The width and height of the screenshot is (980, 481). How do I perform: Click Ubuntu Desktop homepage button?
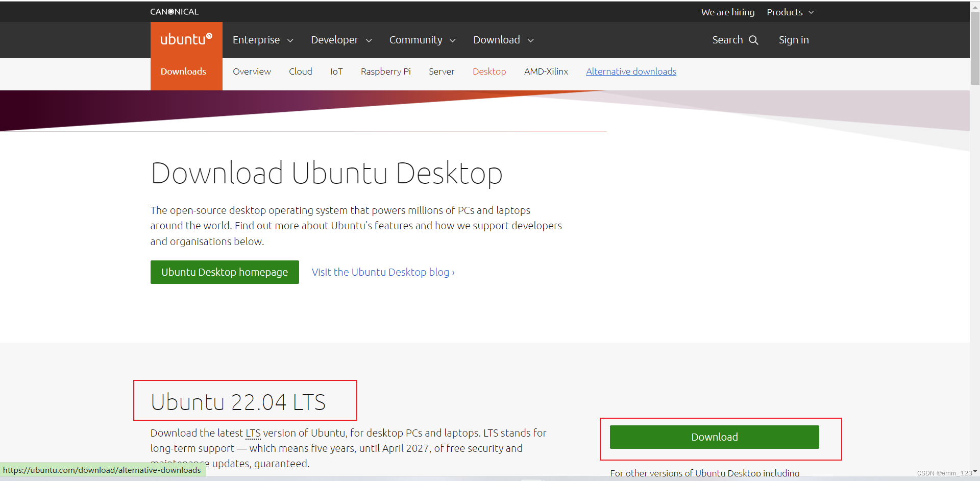(x=225, y=272)
